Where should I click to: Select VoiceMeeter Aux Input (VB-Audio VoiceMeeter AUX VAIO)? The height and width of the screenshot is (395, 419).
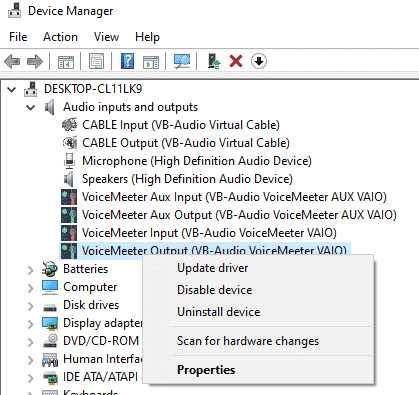(x=234, y=197)
